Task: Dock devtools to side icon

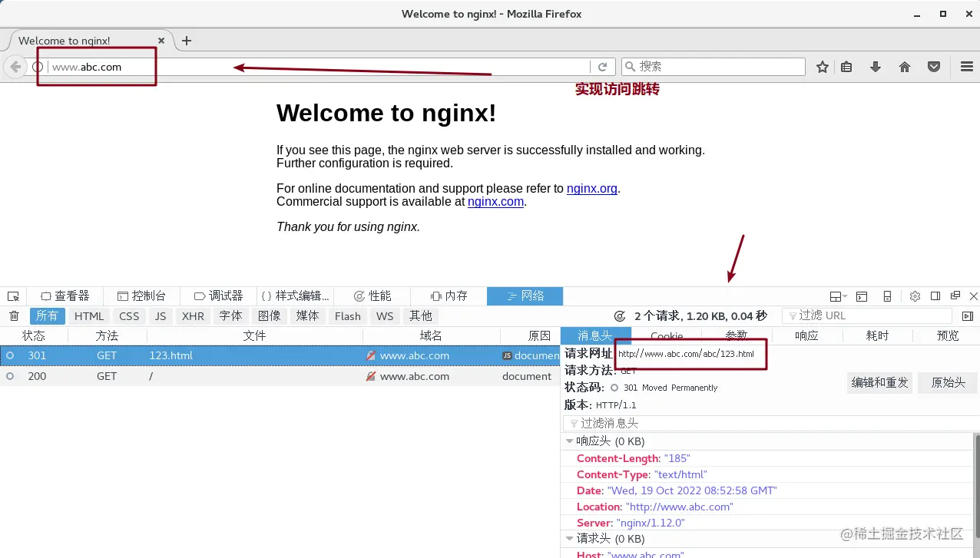Action: (935, 296)
